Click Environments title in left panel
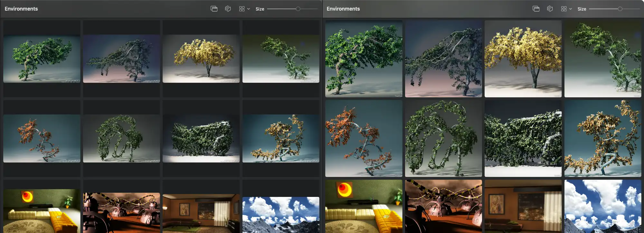This screenshot has width=644, height=233. (21, 9)
